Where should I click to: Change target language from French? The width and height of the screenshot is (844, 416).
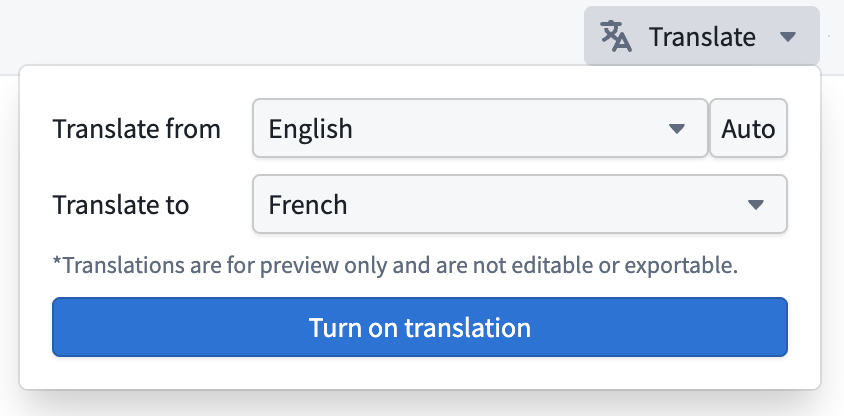click(519, 204)
